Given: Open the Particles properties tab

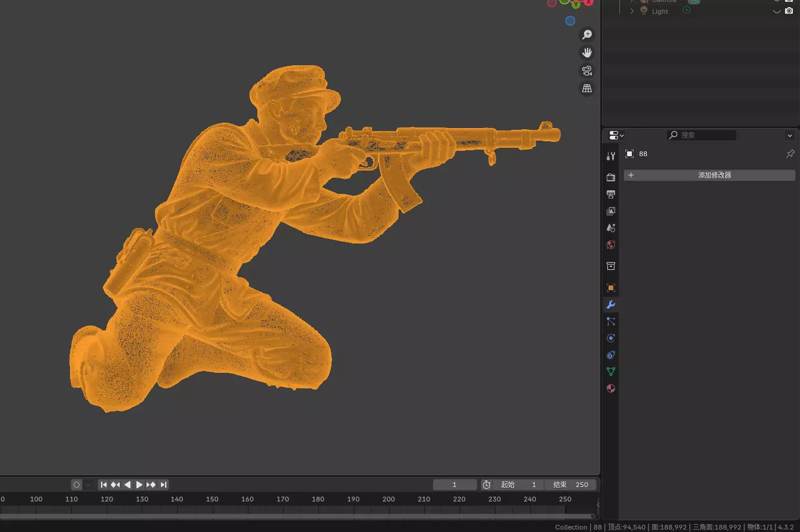Looking at the screenshot, I should 610,321.
